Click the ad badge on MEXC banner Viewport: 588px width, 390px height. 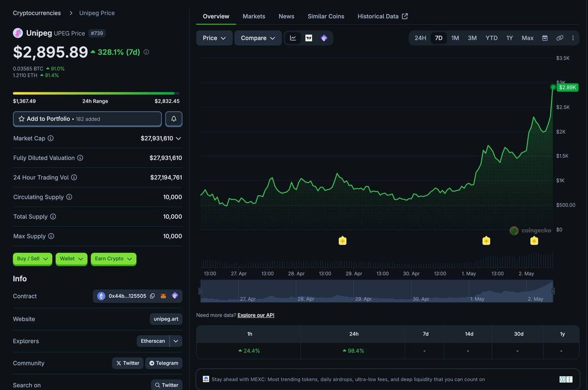[x=565, y=379]
